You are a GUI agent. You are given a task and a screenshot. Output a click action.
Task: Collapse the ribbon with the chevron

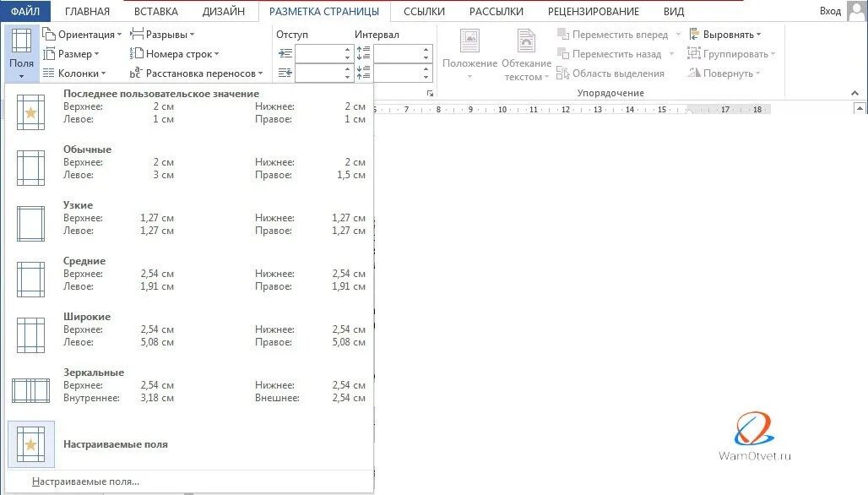(854, 93)
